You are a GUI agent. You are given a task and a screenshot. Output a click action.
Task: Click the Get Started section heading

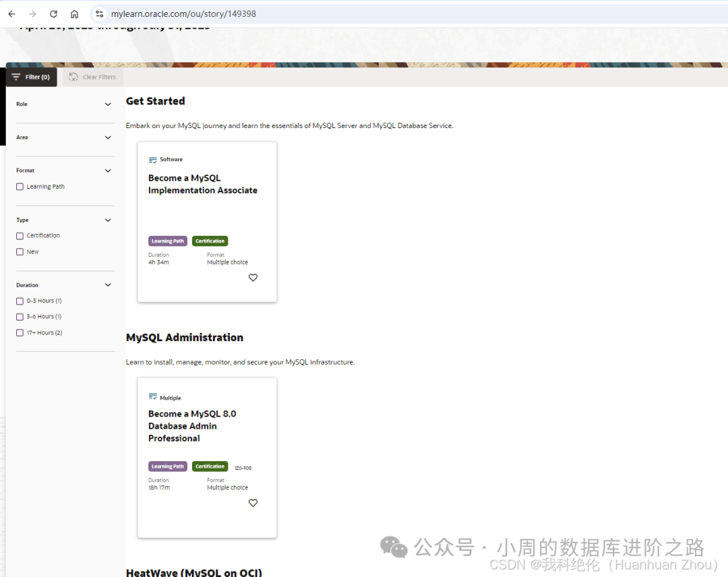point(156,101)
